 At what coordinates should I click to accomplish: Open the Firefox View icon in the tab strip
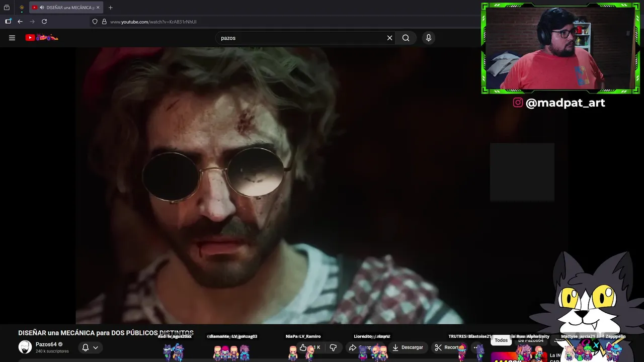click(7, 8)
